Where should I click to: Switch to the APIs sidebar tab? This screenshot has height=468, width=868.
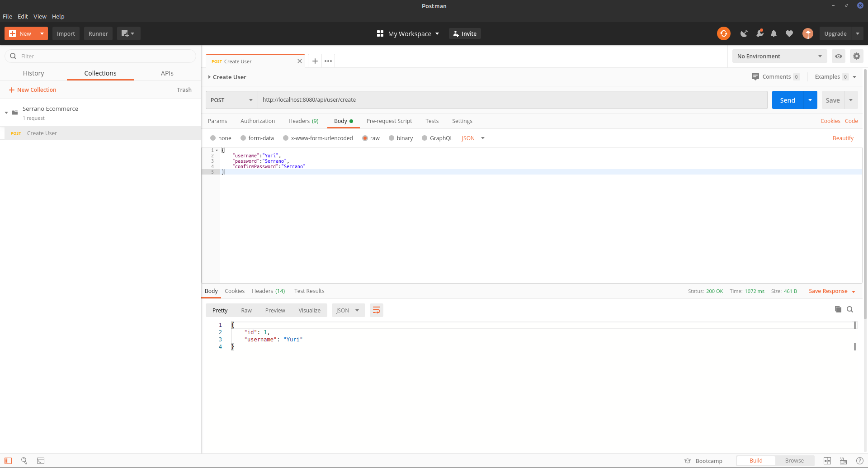coord(167,73)
